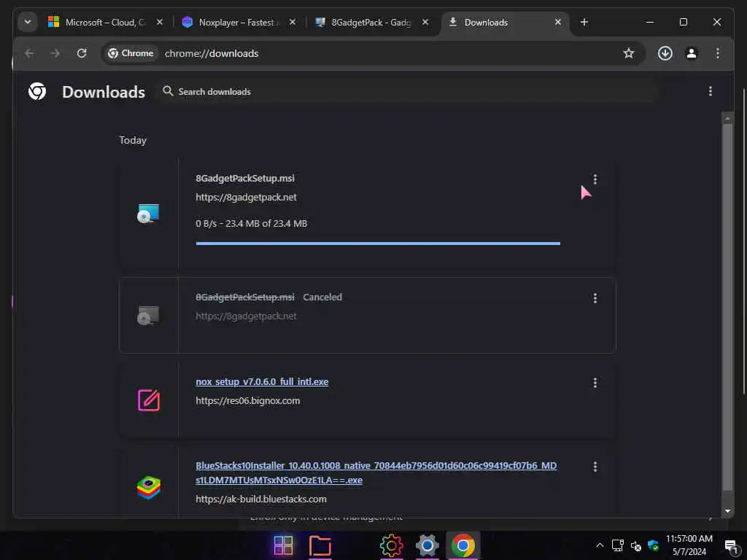Open nox_setup_v7.0.6.0_full_intl.exe file link
747x560 pixels.
[x=262, y=382]
